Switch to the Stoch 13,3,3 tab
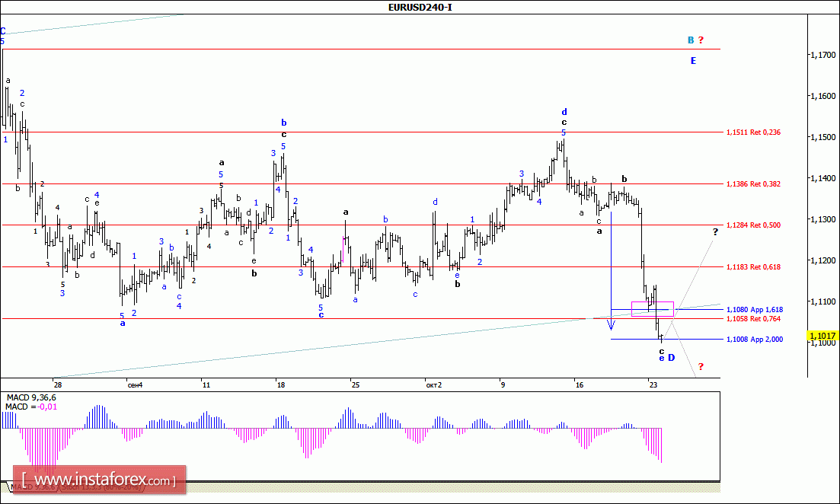Screen dimensions: 840x504 [x=101, y=487]
